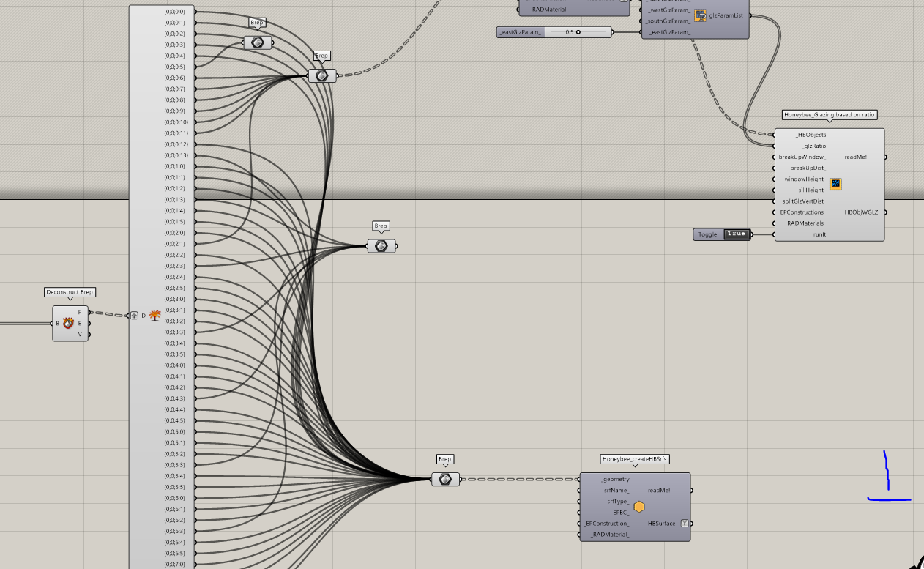Click the glzParamList output label
Screen dimensions: 924x569
pyautogui.click(x=726, y=15)
